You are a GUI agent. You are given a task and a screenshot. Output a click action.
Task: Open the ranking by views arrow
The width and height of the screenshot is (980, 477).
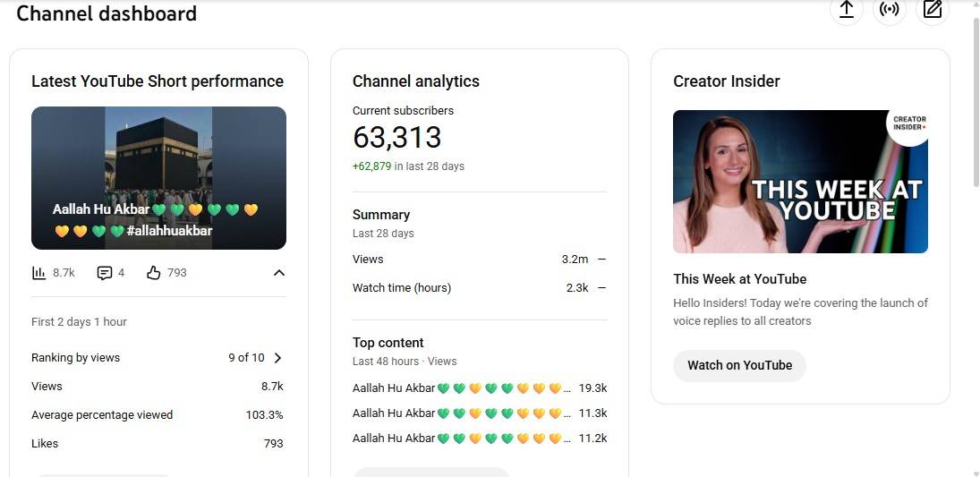[x=277, y=358]
